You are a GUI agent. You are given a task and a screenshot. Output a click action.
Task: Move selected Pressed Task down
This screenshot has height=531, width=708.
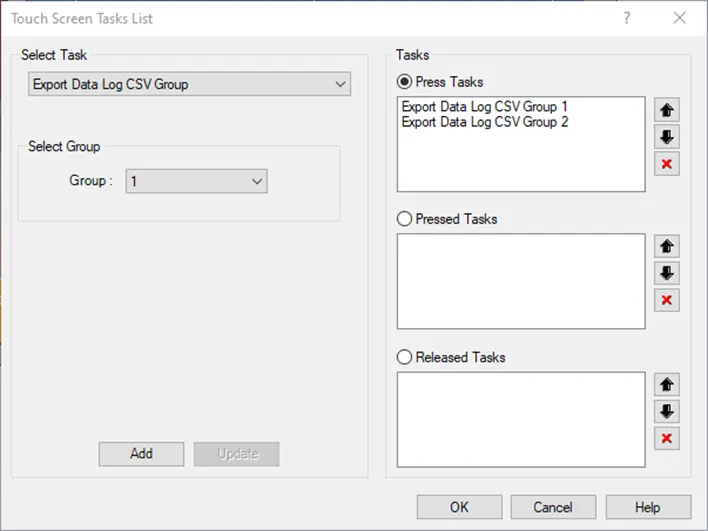point(666,273)
